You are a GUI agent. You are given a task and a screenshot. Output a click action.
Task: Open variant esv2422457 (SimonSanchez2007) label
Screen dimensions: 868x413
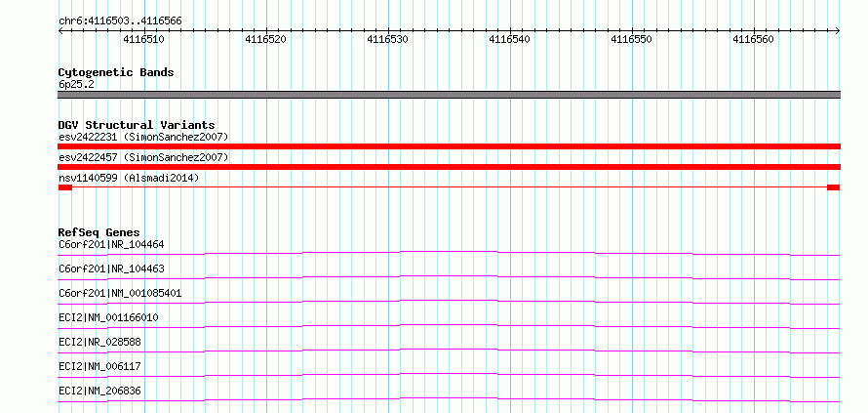(143, 157)
